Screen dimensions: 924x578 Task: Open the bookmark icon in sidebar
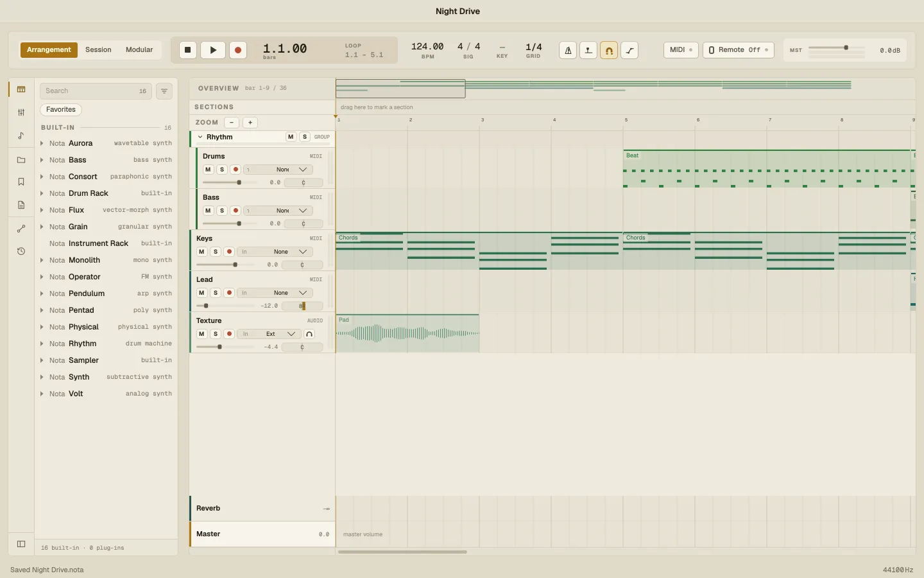[21, 182]
